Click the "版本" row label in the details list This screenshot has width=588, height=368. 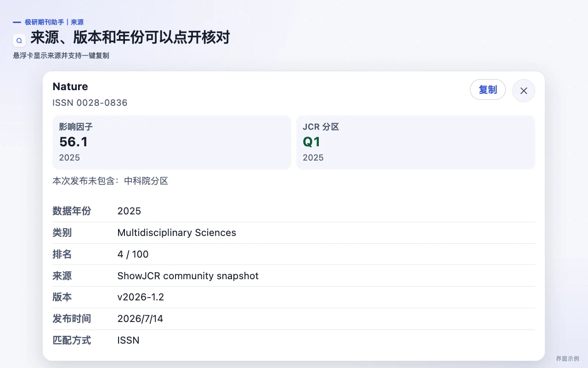62,297
